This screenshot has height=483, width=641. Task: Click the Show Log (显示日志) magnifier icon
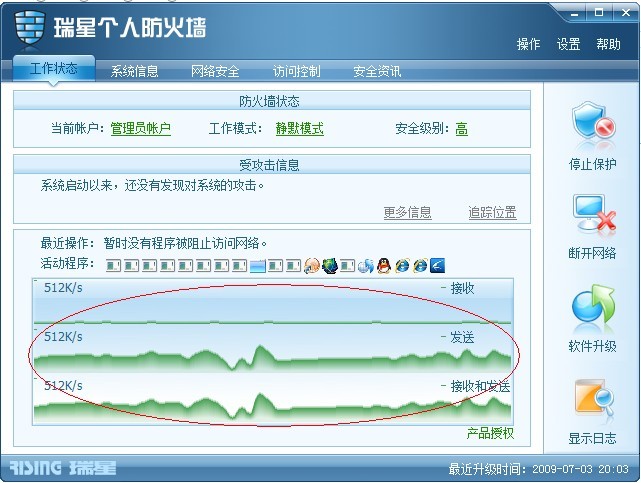(594, 398)
